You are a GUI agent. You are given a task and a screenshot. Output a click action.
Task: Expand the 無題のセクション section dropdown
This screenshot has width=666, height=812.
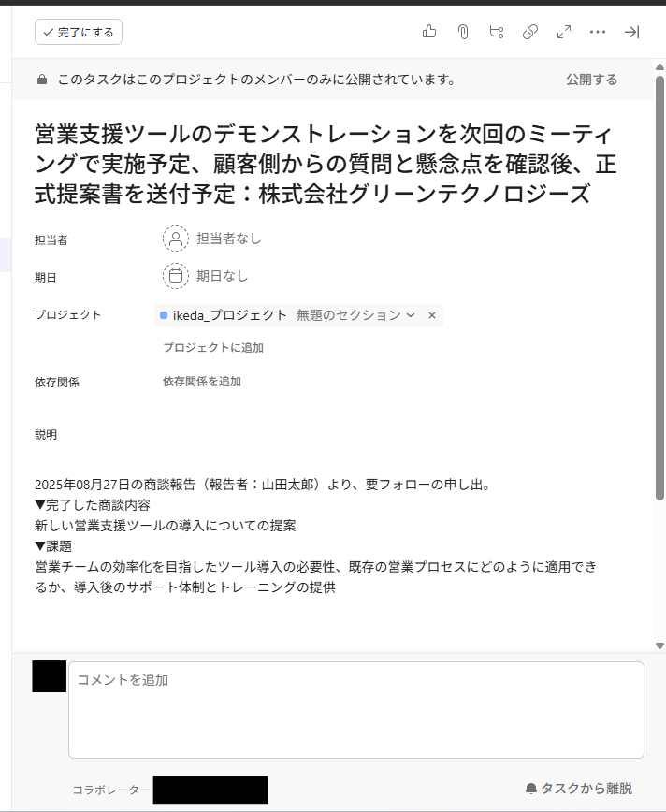(355, 315)
